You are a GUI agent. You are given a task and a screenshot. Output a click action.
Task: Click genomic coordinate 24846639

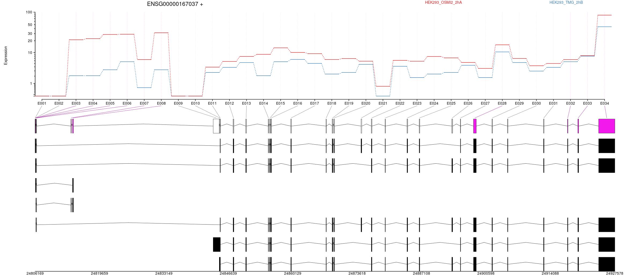[x=228, y=274]
